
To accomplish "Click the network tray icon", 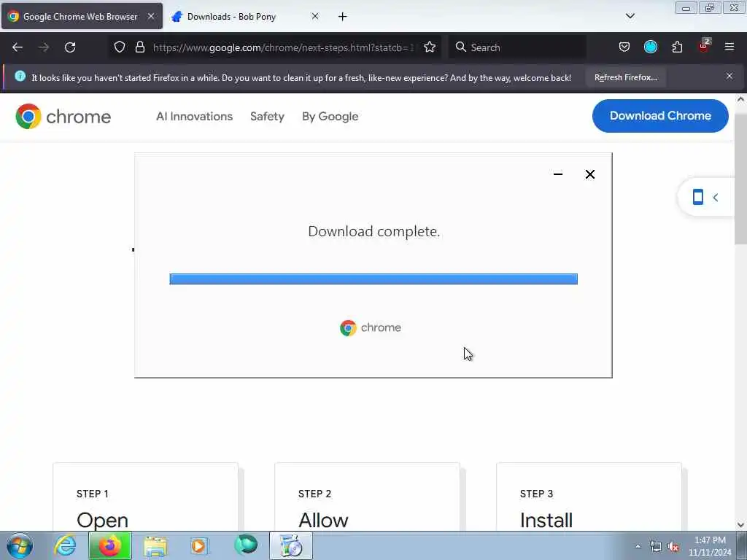I will click(x=656, y=547).
